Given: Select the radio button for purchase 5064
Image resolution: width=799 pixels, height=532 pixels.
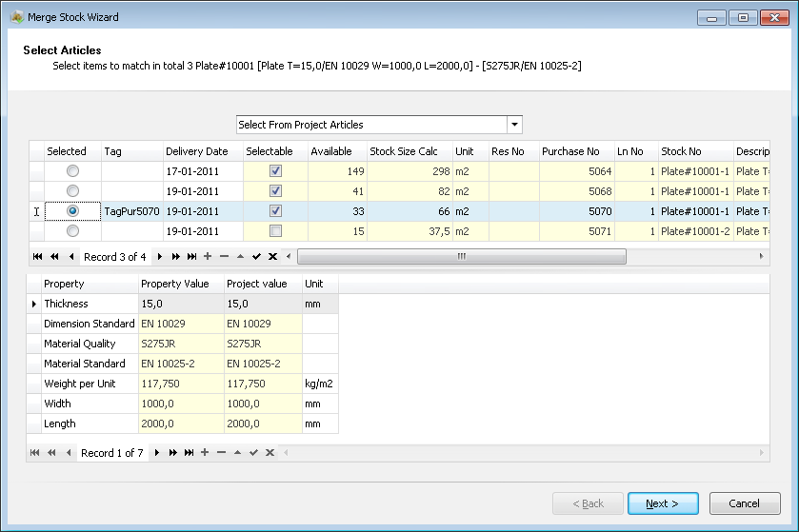Looking at the screenshot, I should click(x=72, y=171).
